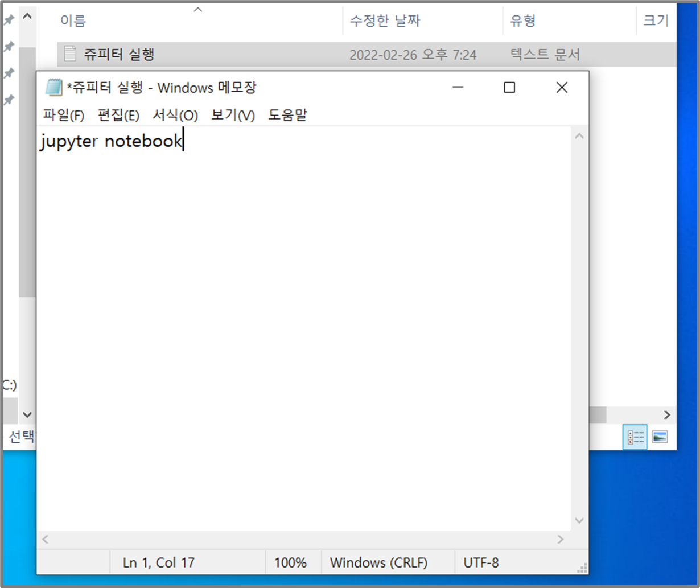This screenshot has width=700, height=588.
Task: Maximize the Notepad window
Action: (509, 87)
